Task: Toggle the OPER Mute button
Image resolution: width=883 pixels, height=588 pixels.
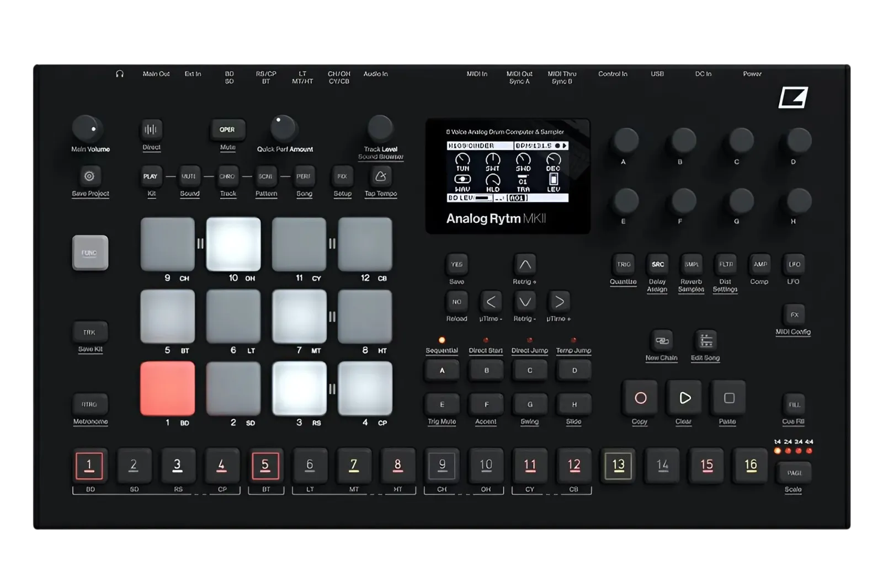Action: point(227,130)
